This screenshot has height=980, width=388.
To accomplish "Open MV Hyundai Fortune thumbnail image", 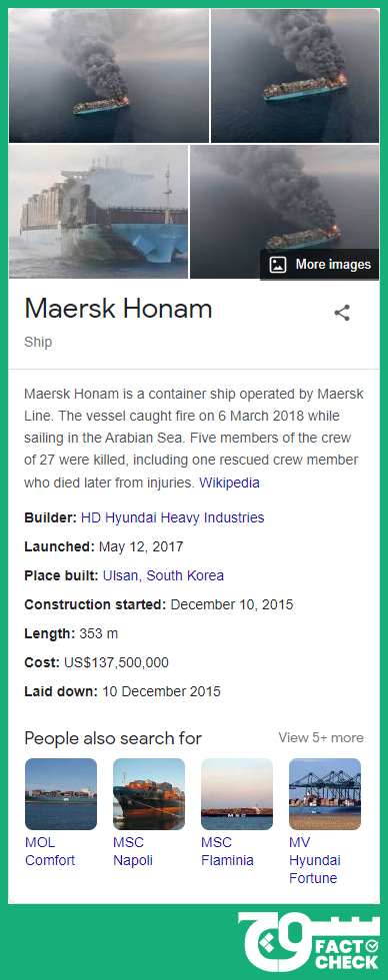I will coord(325,794).
